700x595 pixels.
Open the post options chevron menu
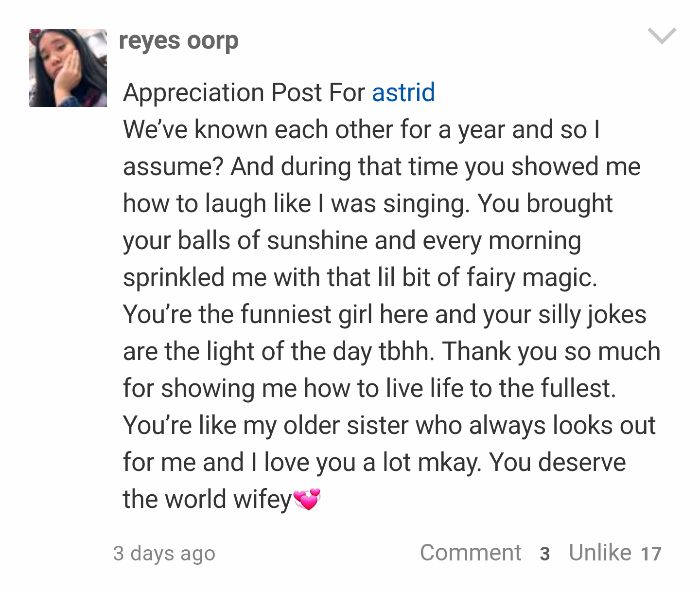click(662, 36)
